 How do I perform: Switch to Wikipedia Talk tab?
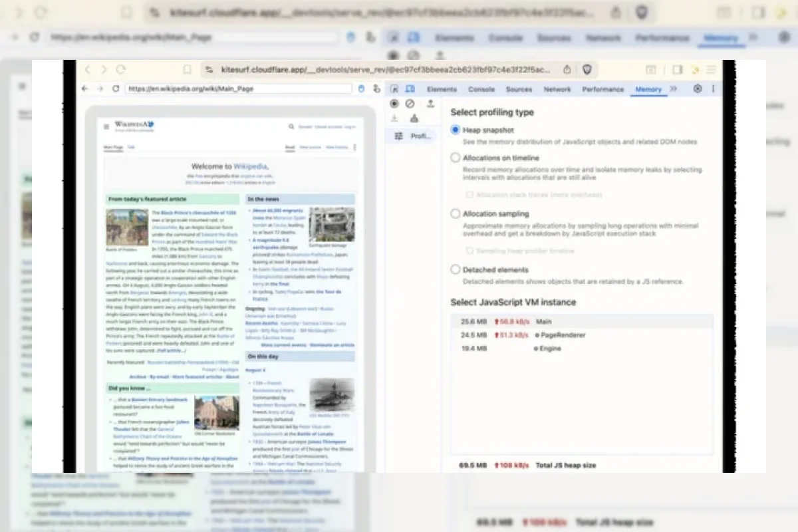point(131,147)
